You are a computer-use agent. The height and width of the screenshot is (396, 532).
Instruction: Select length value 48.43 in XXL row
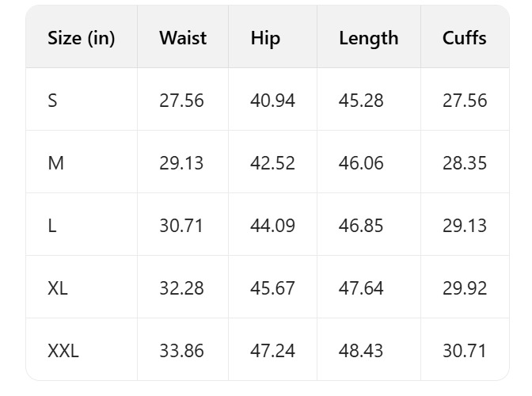pyautogui.click(x=361, y=351)
